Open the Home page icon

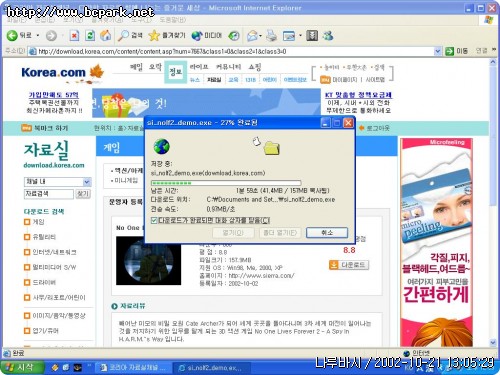[x=106, y=35]
